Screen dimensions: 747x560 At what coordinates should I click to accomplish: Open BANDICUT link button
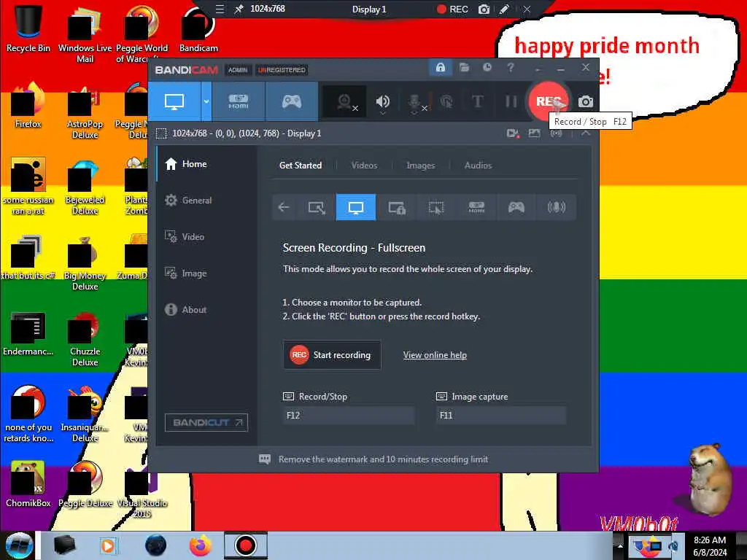pos(206,422)
